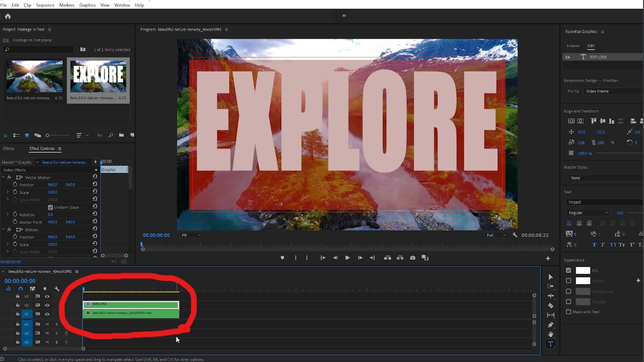Toggle the Uniform Scale checkbox
644x362 pixels.
[x=50, y=207]
